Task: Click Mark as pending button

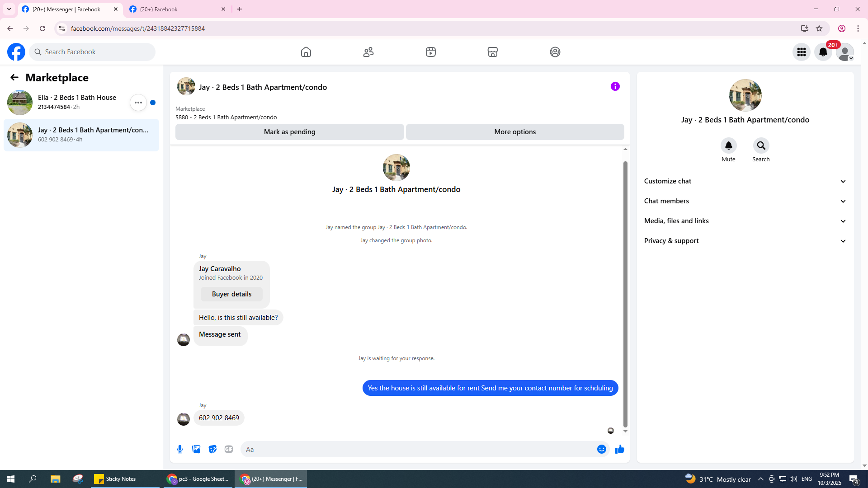Action: point(290,132)
